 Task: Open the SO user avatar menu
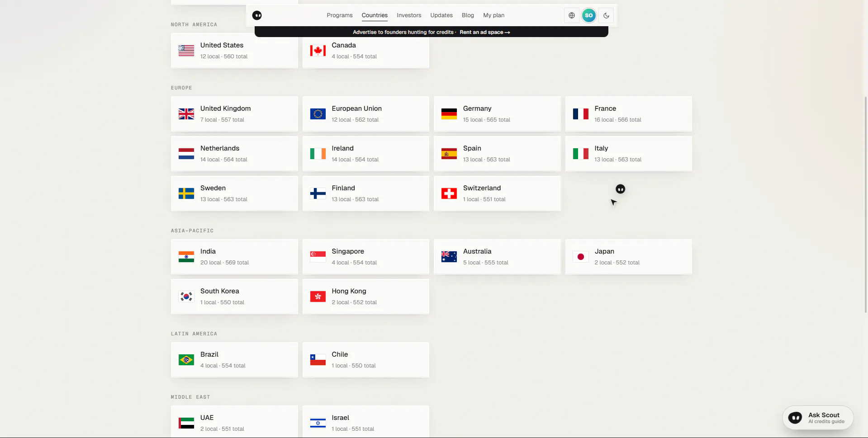(588, 15)
